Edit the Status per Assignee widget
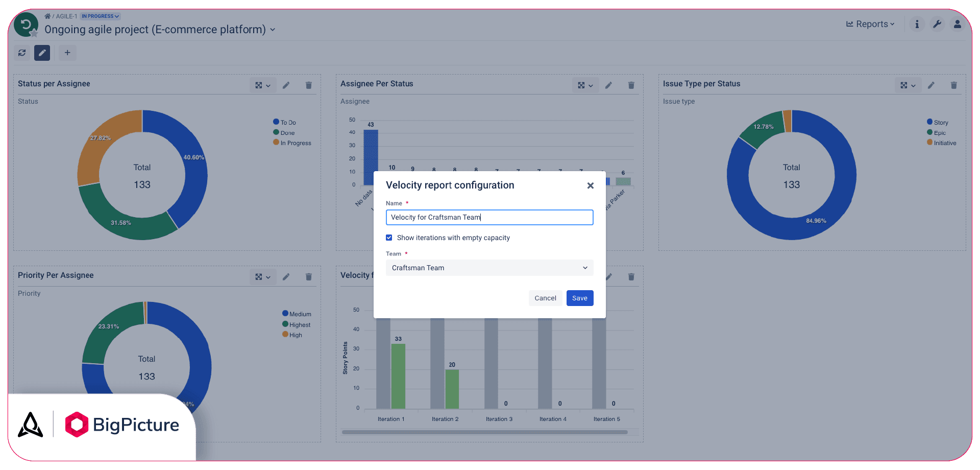This screenshot has height=470, width=980. [x=286, y=85]
